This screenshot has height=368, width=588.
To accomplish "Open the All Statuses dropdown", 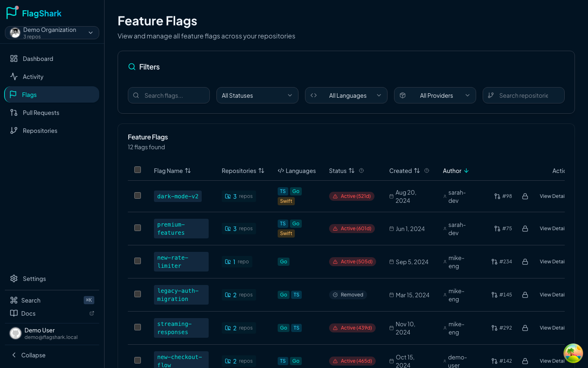I will pos(257,95).
